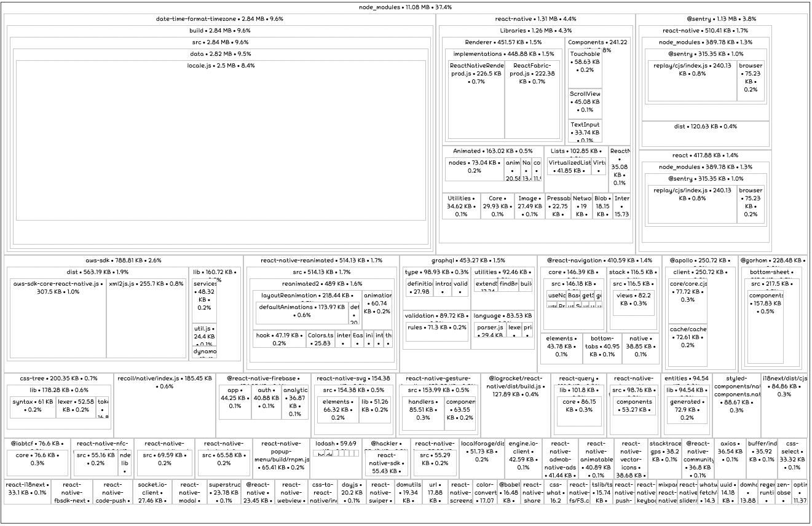Open the recoil/native/index.js 185.45 KB cell
Viewport: 812px width, 526px height.
(165, 404)
